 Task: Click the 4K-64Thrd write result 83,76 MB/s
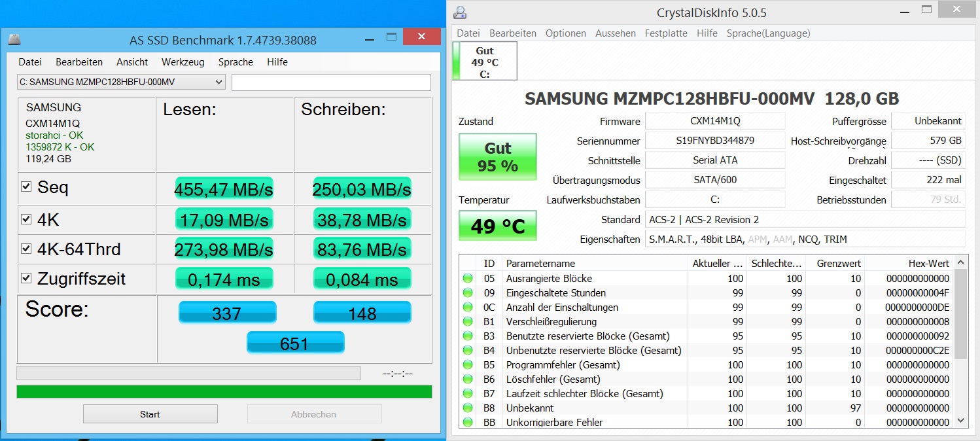point(362,249)
